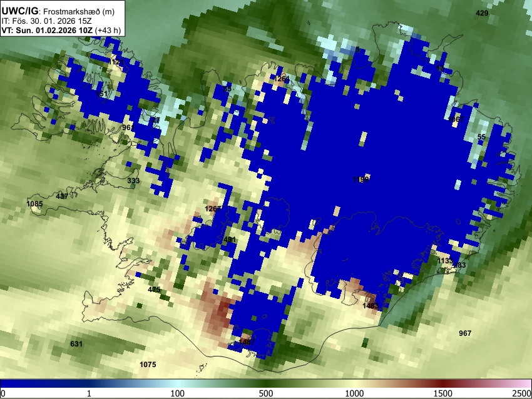Click the map value '1267'

click(x=213, y=209)
